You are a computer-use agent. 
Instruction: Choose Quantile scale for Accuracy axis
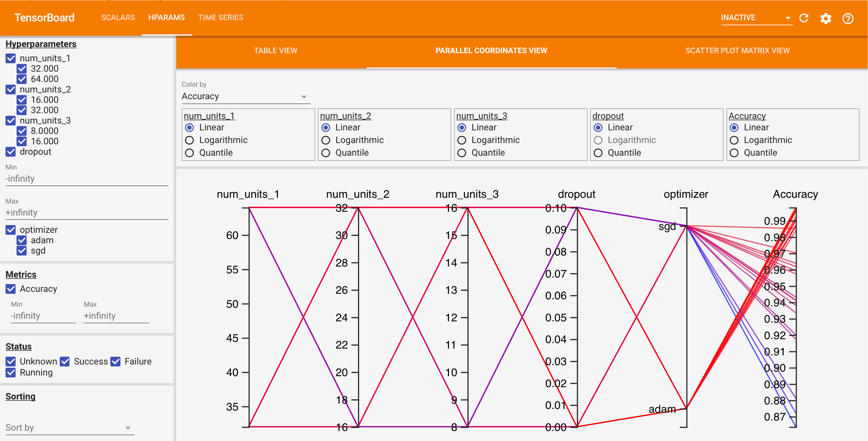[x=734, y=153]
